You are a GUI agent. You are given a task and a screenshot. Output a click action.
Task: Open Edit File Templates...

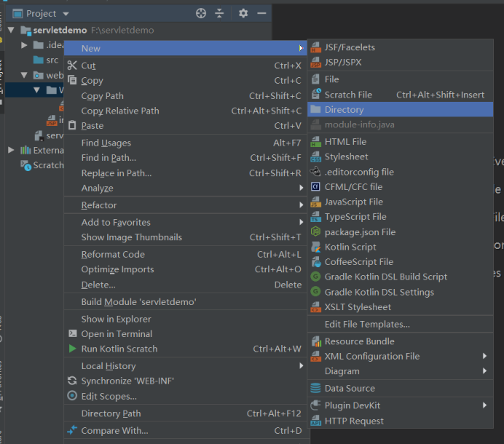[400, 324]
